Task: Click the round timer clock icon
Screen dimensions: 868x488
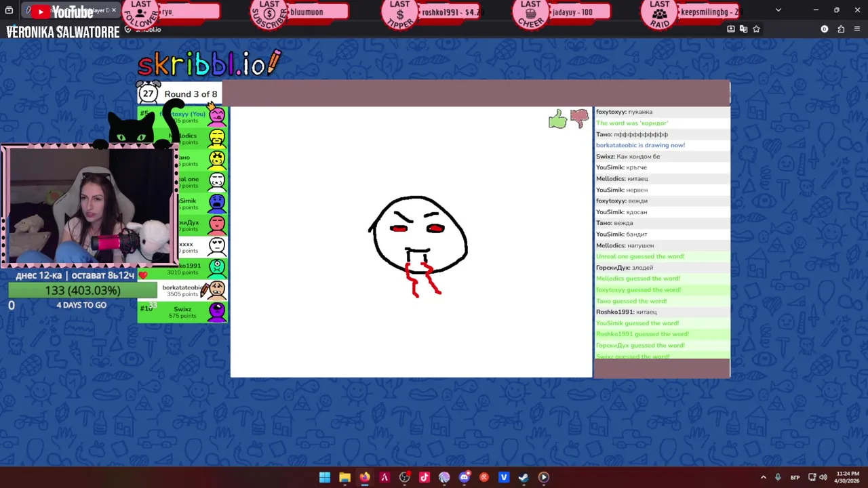Action: (x=148, y=94)
